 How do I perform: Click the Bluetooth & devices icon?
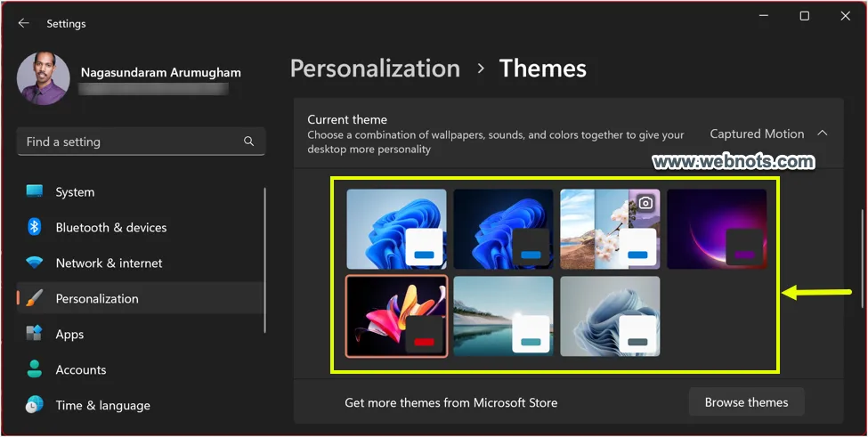click(x=35, y=227)
